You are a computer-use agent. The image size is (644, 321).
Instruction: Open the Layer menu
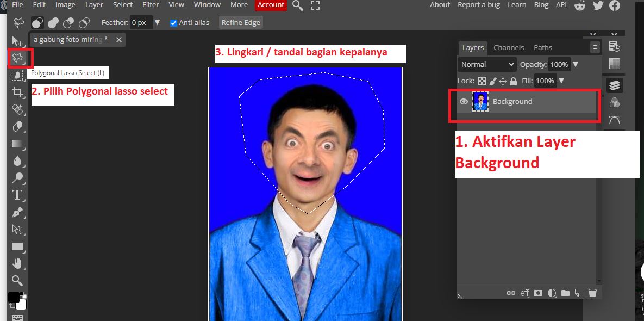(x=95, y=5)
